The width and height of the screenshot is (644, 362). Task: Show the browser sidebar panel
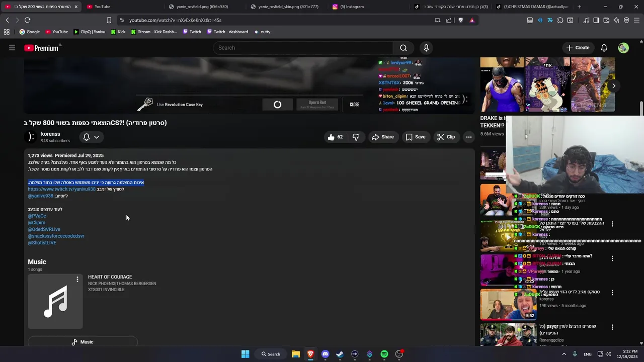[x=596, y=20]
